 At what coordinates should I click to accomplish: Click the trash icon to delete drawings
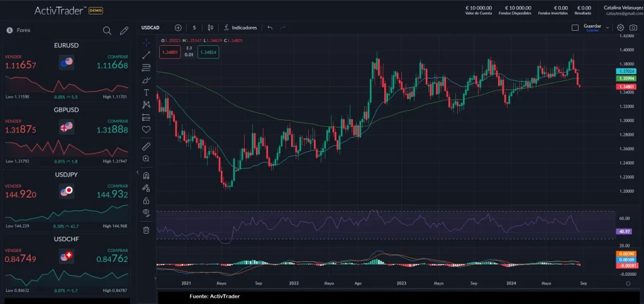pyautogui.click(x=147, y=230)
